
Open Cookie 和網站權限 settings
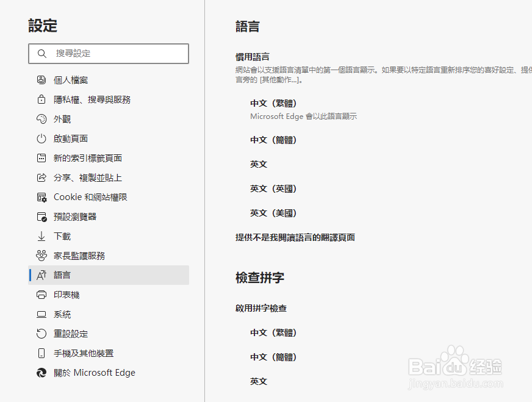(x=109, y=197)
